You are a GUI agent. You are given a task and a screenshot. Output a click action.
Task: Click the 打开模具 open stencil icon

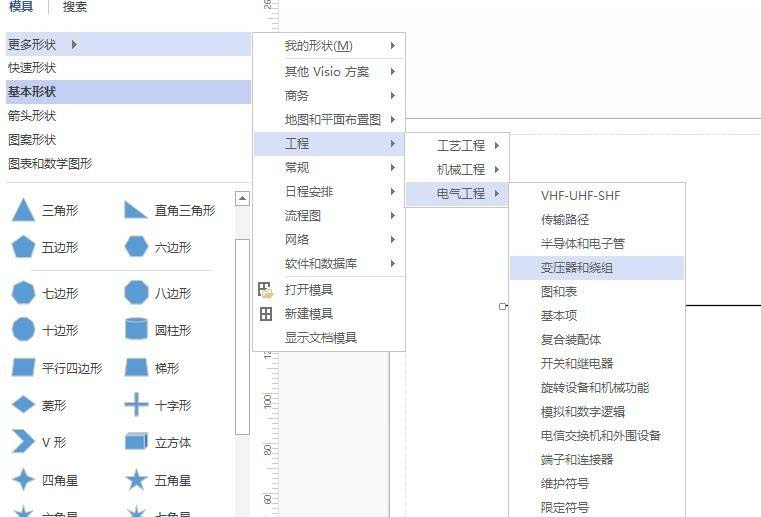click(265, 290)
